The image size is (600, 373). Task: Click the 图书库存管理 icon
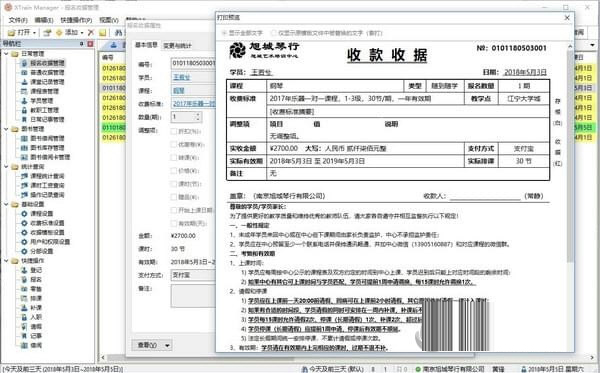[x=24, y=148]
